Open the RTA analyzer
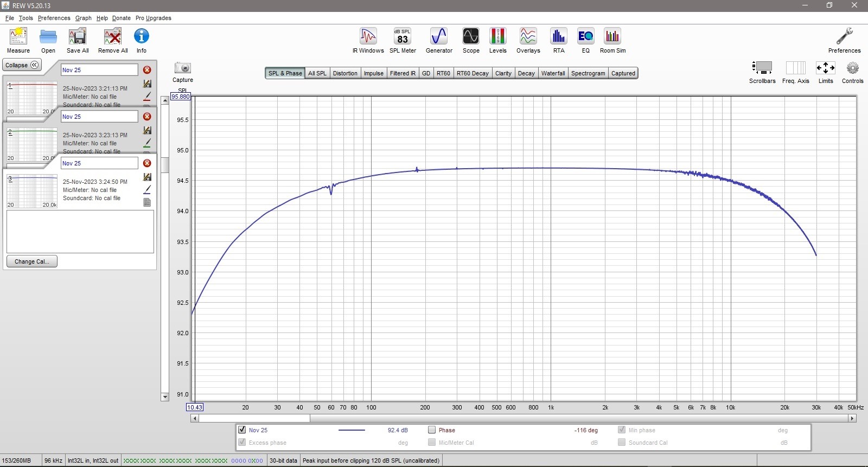 click(559, 36)
